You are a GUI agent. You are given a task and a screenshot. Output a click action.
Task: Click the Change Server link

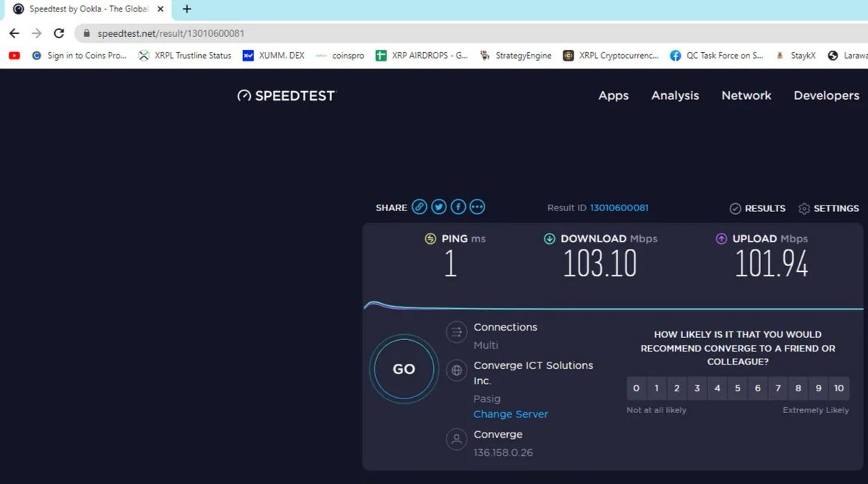pyautogui.click(x=511, y=415)
